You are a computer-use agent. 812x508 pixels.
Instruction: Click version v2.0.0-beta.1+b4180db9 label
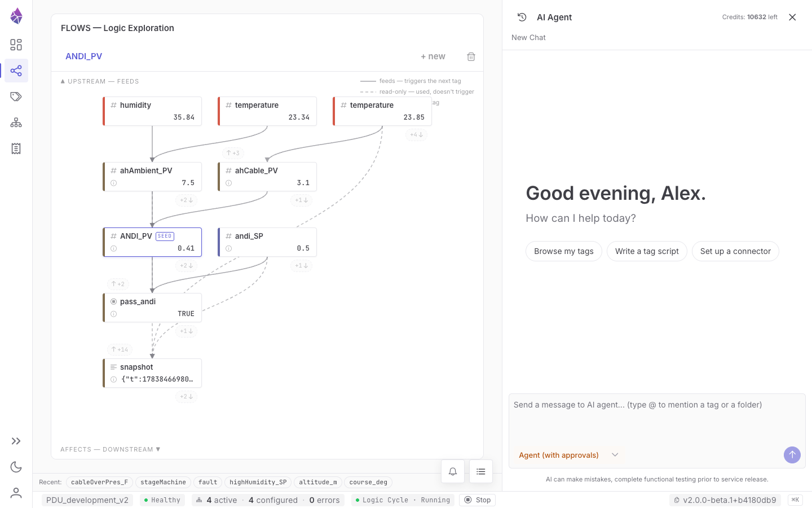(x=725, y=500)
